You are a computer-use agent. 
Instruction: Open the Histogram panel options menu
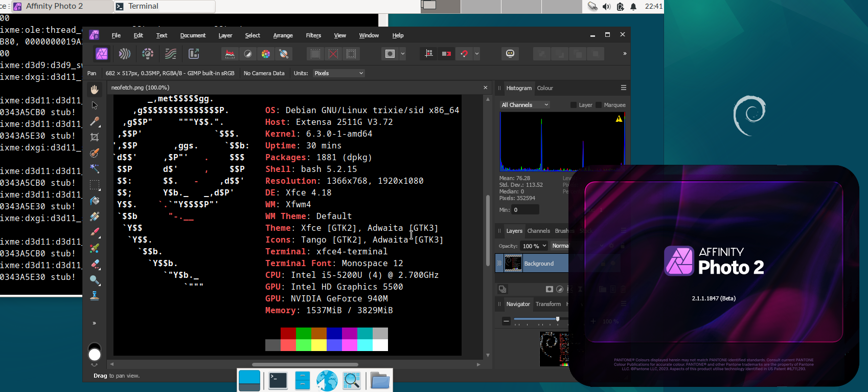click(x=624, y=88)
